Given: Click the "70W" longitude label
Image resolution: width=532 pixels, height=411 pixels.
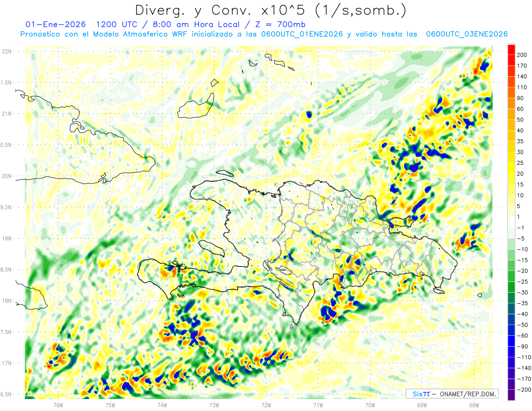Looking at the screenshot, I should pos(370,405).
